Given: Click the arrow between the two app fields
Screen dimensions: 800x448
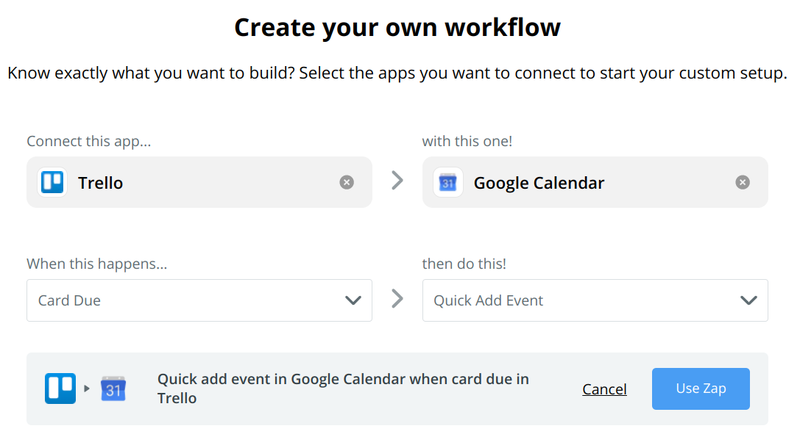Looking at the screenshot, I should [x=397, y=181].
